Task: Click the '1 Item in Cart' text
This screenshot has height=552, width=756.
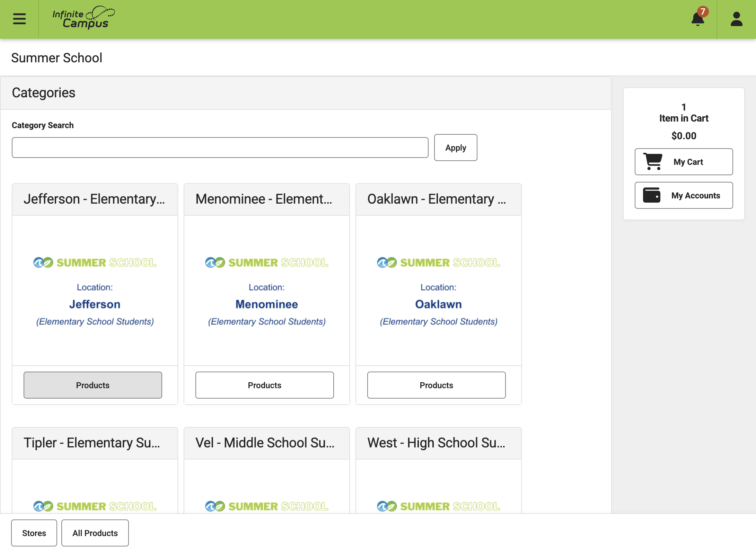Action: coord(684,113)
